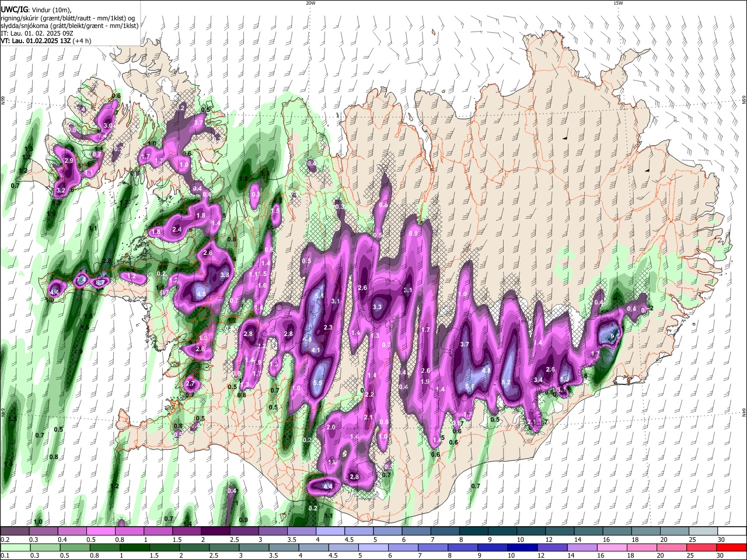
Task: Click the bold 'VT: Lau. 01.02.2025 13Z' line
Action: coord(35,41)
